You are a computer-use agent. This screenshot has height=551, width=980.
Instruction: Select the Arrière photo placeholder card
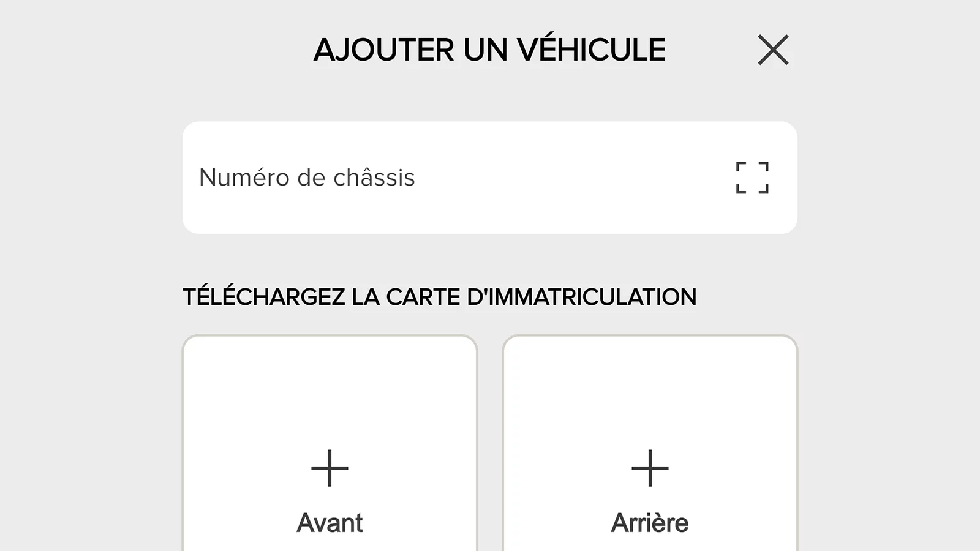tap(649, 441)
